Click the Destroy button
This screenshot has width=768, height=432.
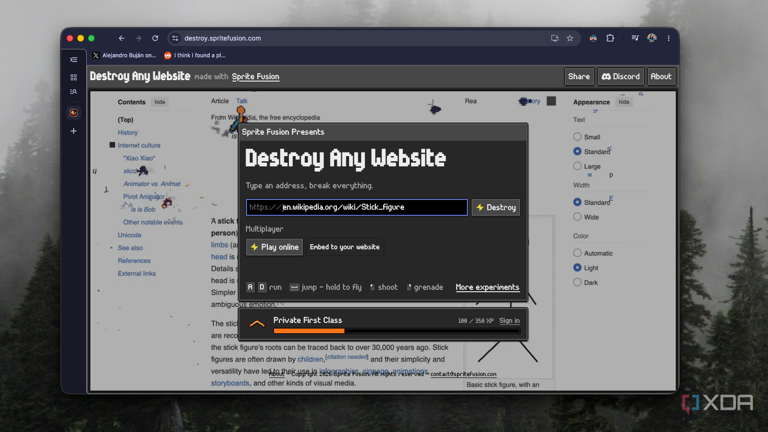[496, 207]
